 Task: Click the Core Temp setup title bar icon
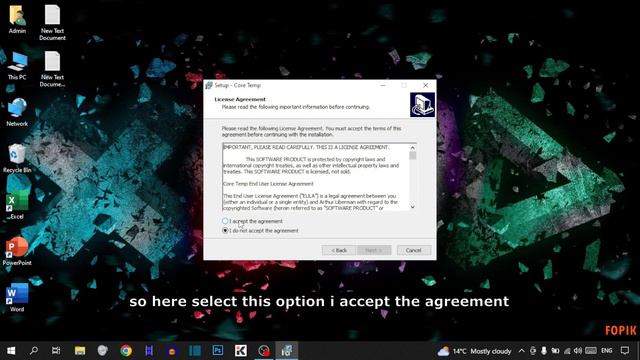(209, 85)
